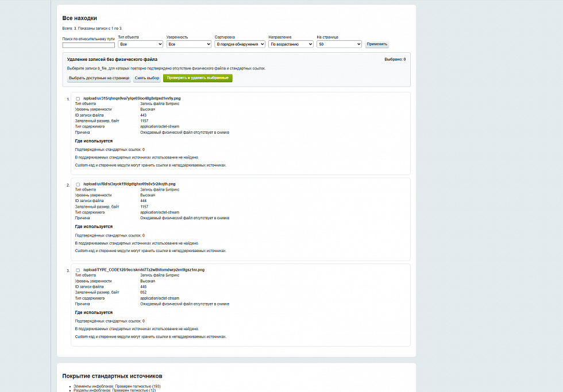
Task: Click the 'Направление' filter label
Action: [280, 37]
